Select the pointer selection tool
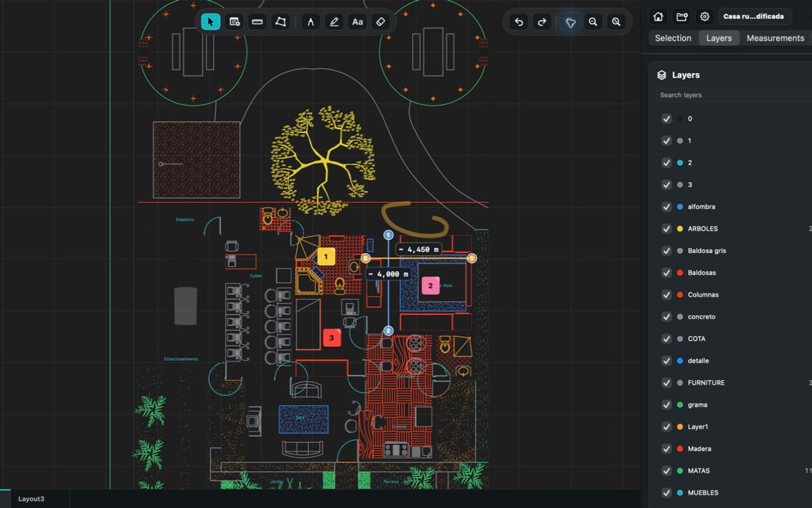The height and width of the screenshot is (508, 812). pyautogui.click(x=210, y=22)
